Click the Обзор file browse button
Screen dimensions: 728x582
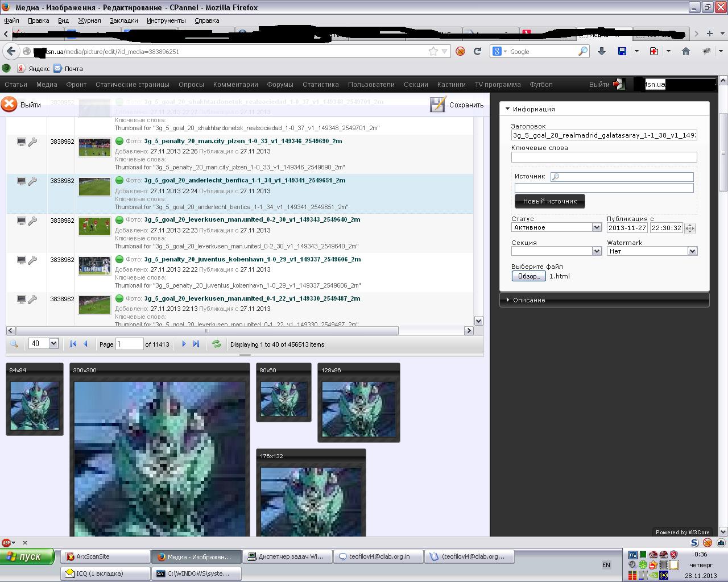[528, 276]
